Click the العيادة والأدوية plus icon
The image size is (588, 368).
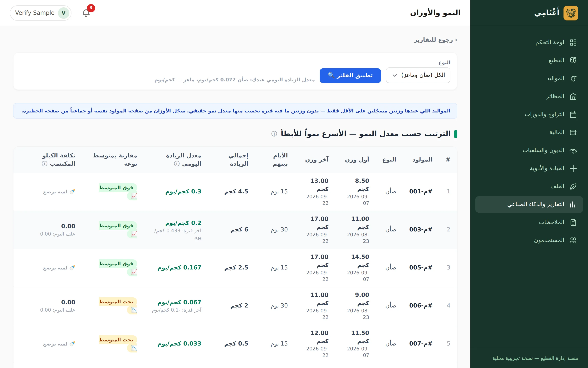(x=573, y=168)
